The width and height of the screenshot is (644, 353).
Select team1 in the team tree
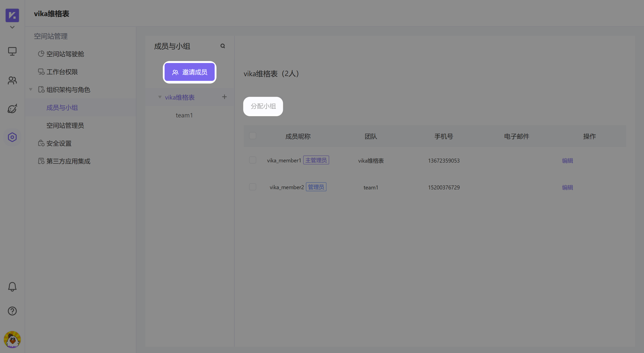pos(184,115)
